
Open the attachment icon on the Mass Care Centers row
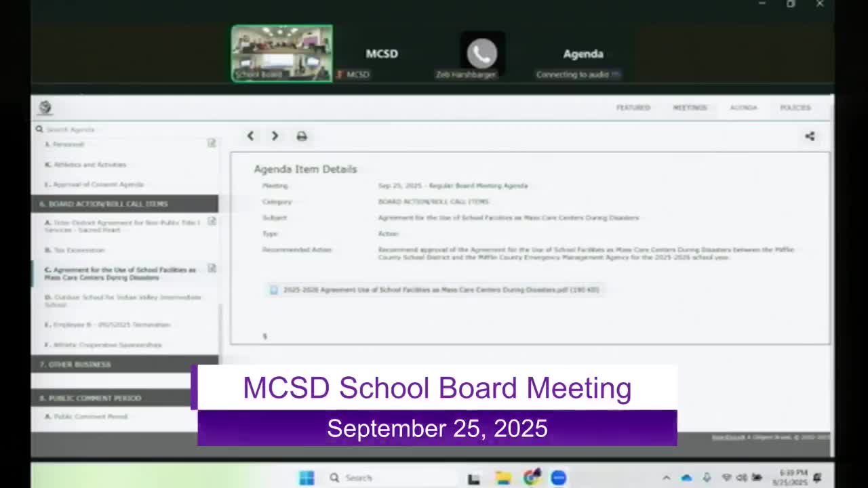coord(212,268)
